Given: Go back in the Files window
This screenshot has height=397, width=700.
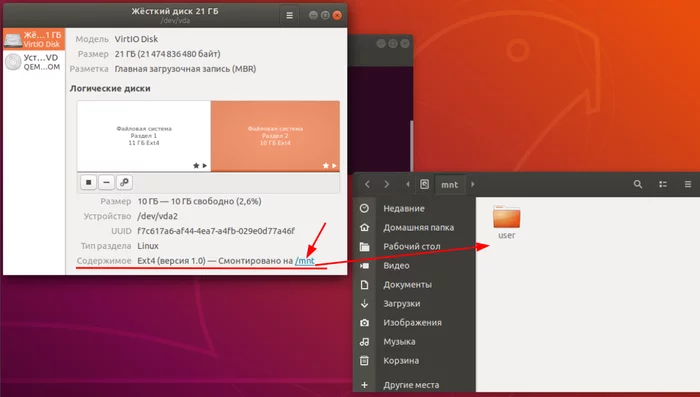Looking at the screenshot, I should click(367, 184).
